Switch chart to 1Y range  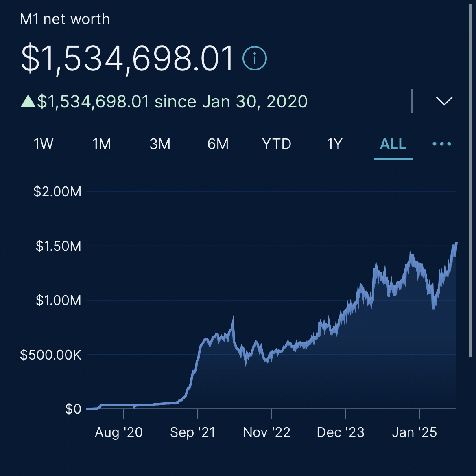335,144
